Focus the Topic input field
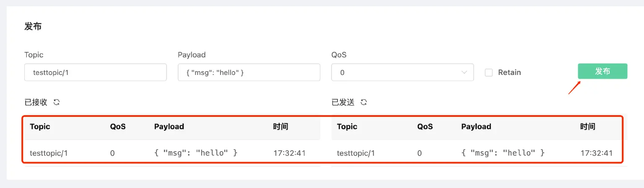The width and height of the screenshot is (644, 188). 96,72
